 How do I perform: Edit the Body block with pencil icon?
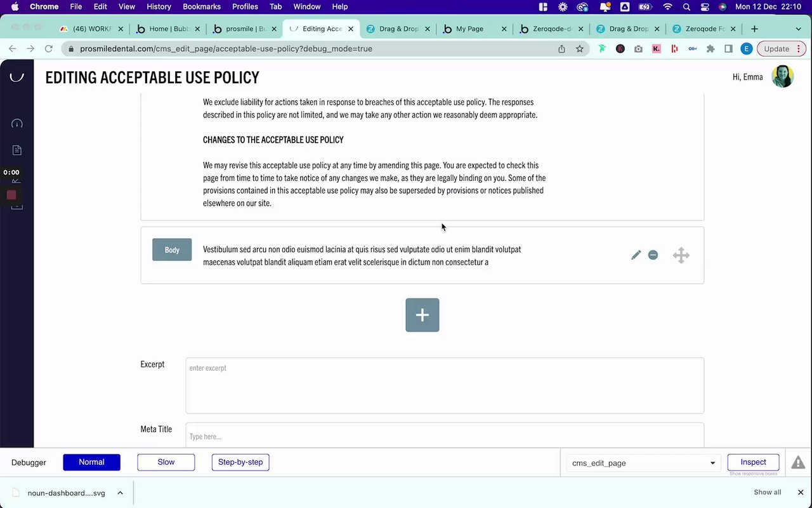[x=636, y=255]
